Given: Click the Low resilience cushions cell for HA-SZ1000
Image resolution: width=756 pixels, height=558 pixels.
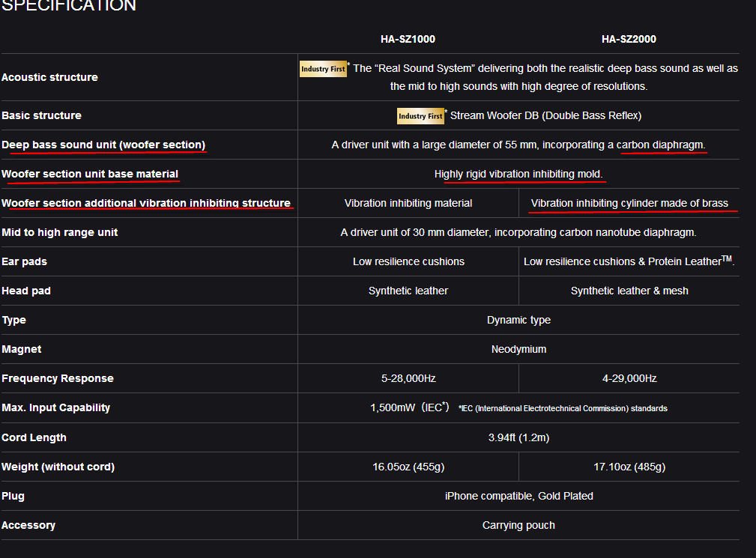Looking at the screenshot, I should (408, 261).
